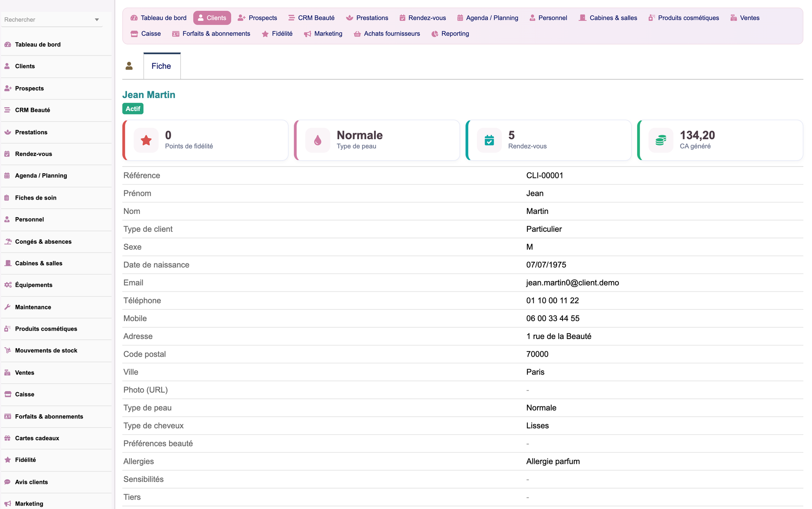This screenshot has height=509, width=812.
Task: Open the Fiche tab
Action: point(161,66)
